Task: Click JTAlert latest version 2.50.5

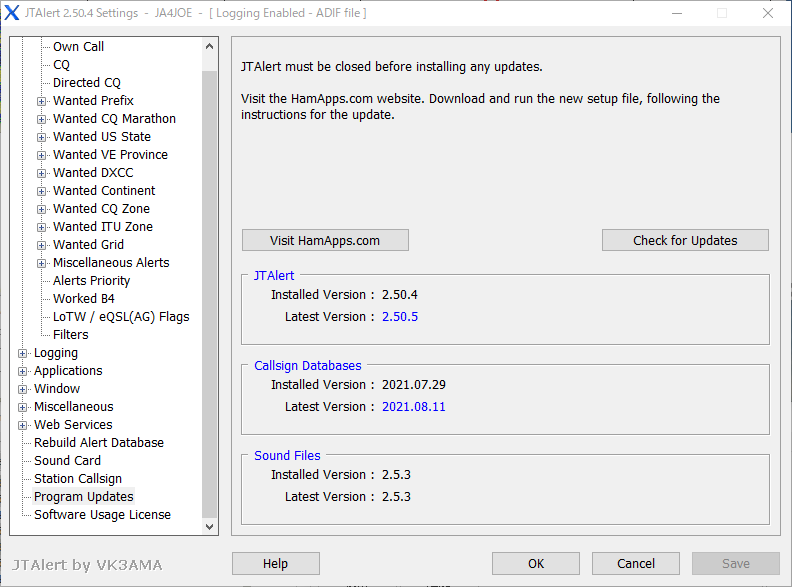Action: pos(400,317)
